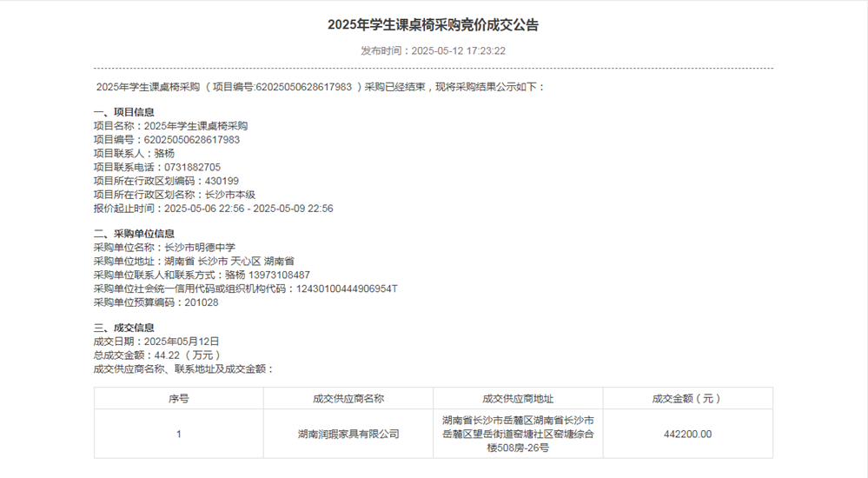Click the line 项目所在行政区划名称：长沙市本级
Image resolution: width=868 pixels, height=478 pixels.
tap(175, 195)
